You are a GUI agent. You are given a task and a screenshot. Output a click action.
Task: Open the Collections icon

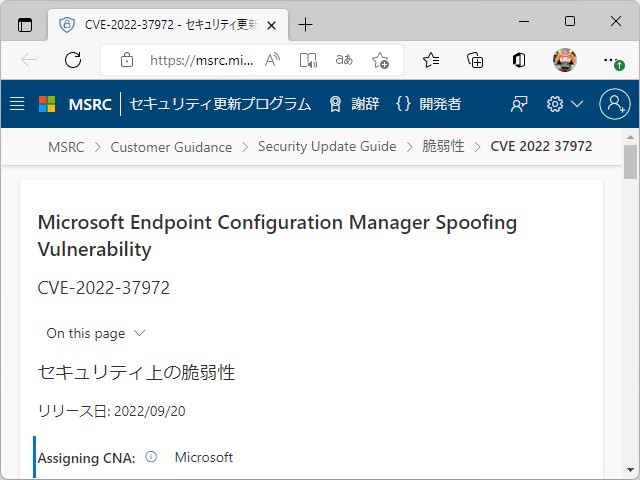tap(475, 60)
